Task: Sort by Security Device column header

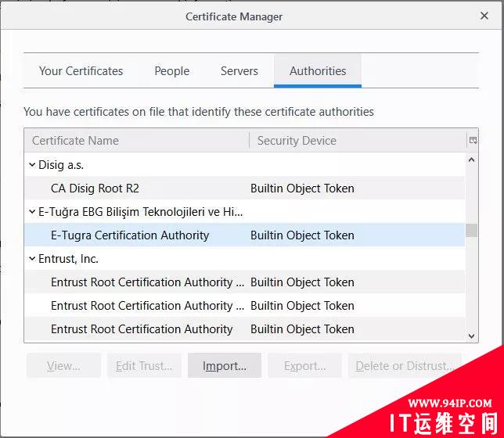Action: click(x=358, y=141)
